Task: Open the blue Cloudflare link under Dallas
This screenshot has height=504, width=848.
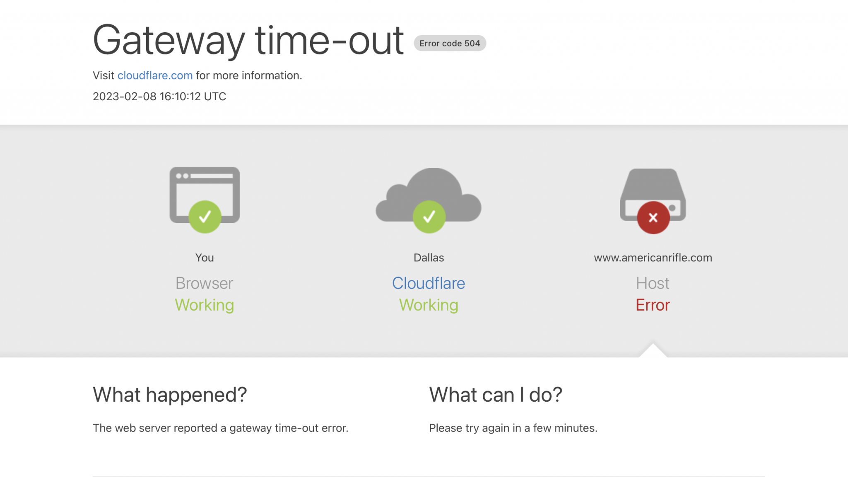Action: tap(429, 283)
